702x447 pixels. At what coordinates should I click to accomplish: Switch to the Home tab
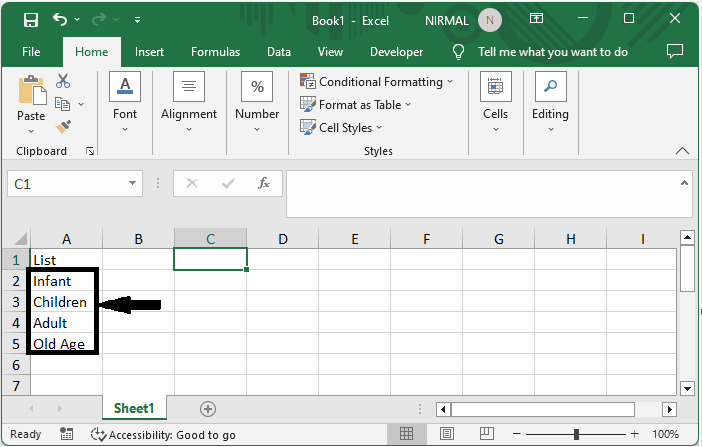(92, 52)
